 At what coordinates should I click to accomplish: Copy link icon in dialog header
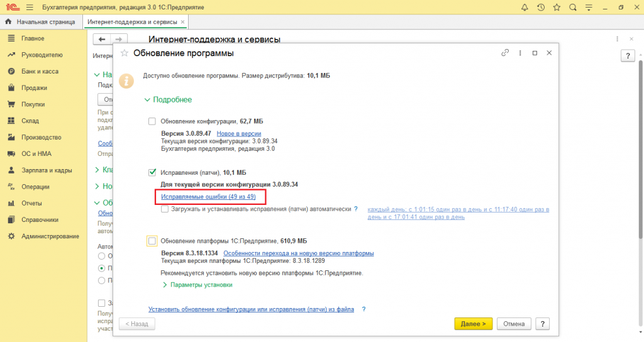pos(504,53)
